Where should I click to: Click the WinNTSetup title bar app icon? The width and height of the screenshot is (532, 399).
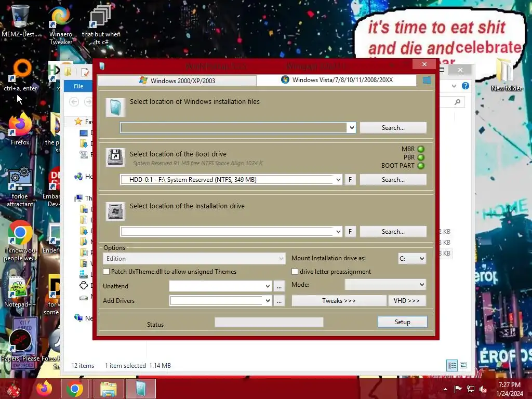click(x=102, y=66)
